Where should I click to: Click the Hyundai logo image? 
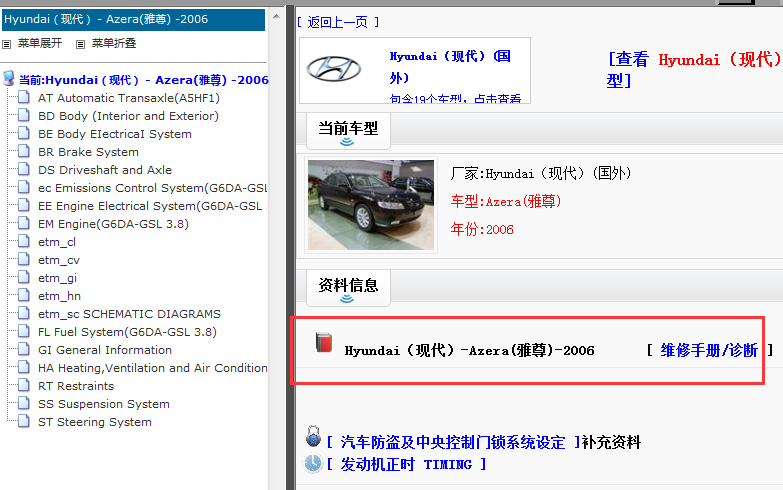(x=334, y=68)
